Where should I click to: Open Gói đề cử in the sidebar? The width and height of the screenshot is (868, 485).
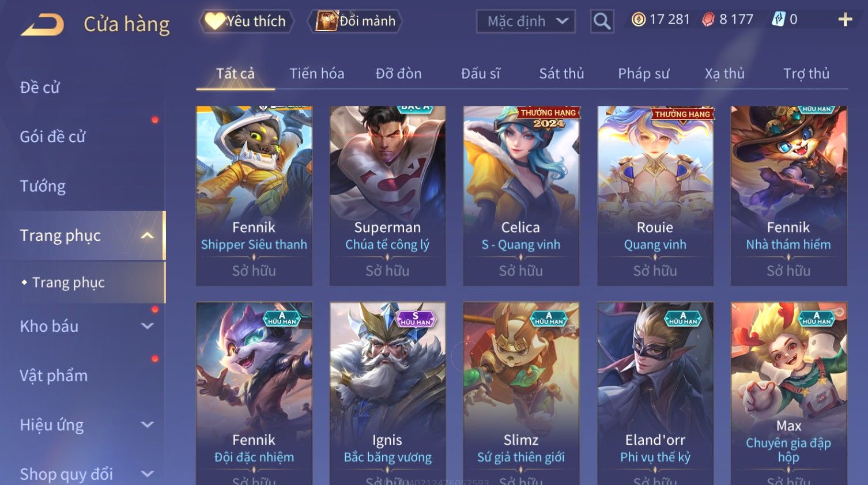[x=52, y=137]
